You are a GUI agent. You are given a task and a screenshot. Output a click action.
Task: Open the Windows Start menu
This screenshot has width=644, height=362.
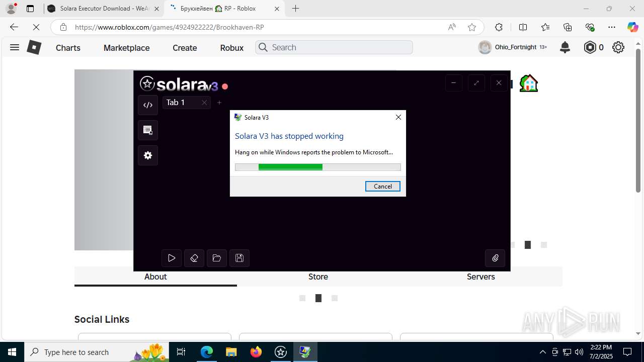coord(12,352)
